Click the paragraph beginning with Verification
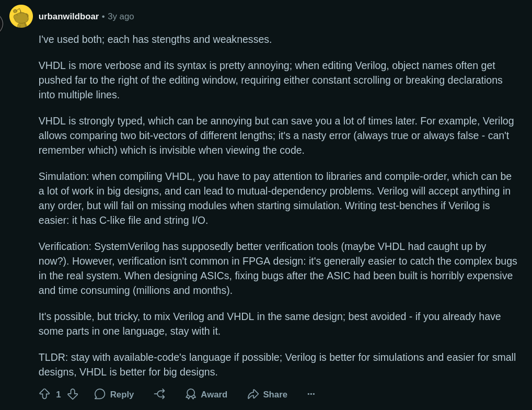This screenshot has width=532, height=410. pos(278,268)
